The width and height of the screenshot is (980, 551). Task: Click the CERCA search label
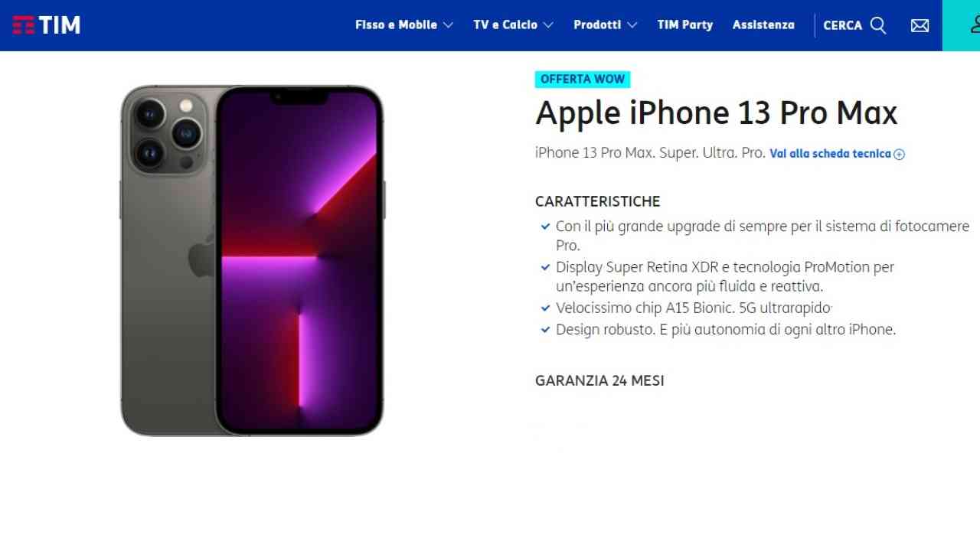pyautogui.click(x=842, y=25)
